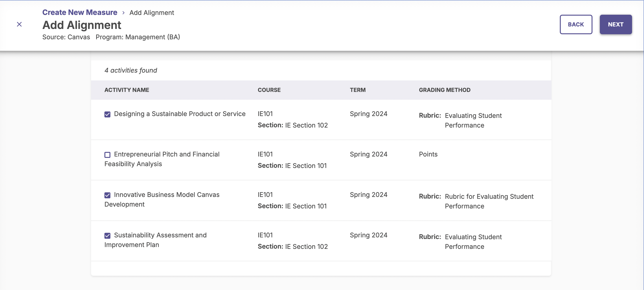
Task: Proceed with the NEXT button
Action: (615, 25)
